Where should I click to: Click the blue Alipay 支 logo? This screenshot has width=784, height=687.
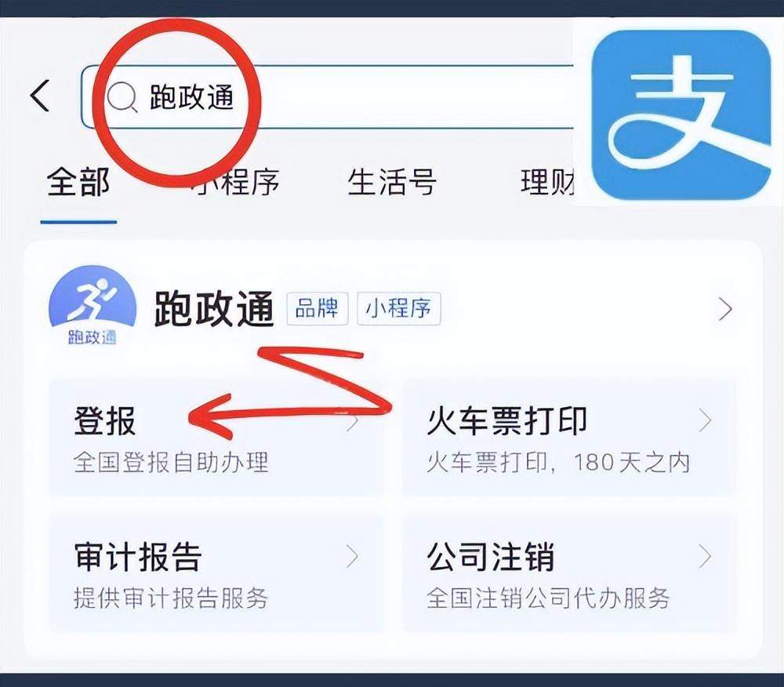pyautogui.click(x=681, y=114)
